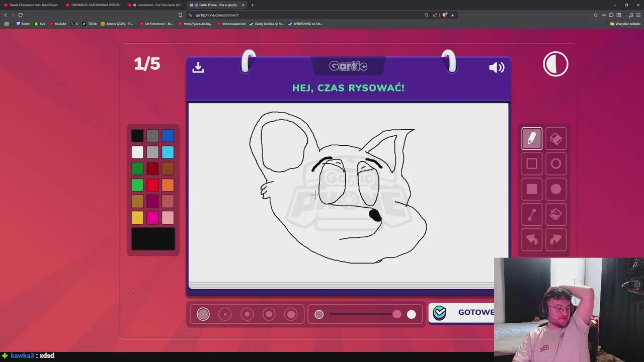Toggle the contrast half-circle icon

(x=555, y=64)
